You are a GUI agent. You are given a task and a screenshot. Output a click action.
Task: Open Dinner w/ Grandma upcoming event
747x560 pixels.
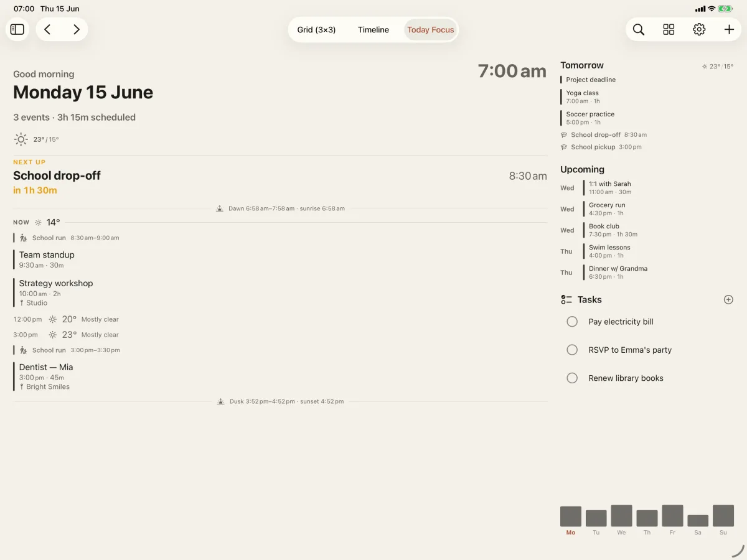[618, 273]
